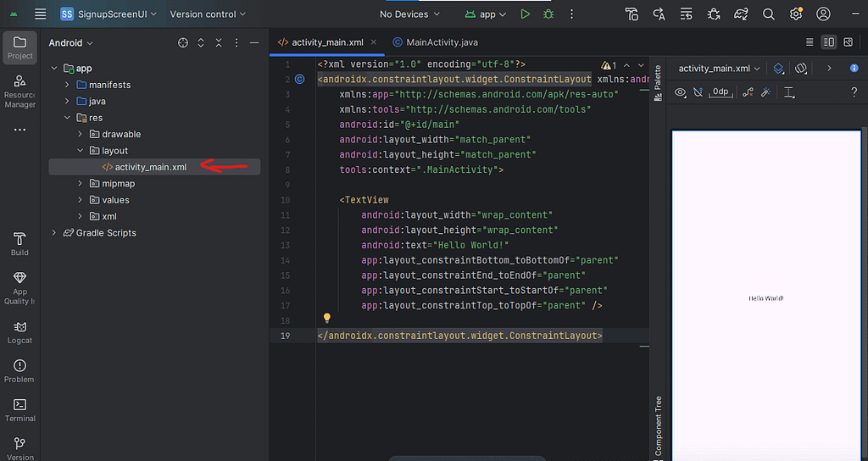This screenshot has width=868, height=461.
Task: Open the app run configuration dropdown
Action: (486, 14)
